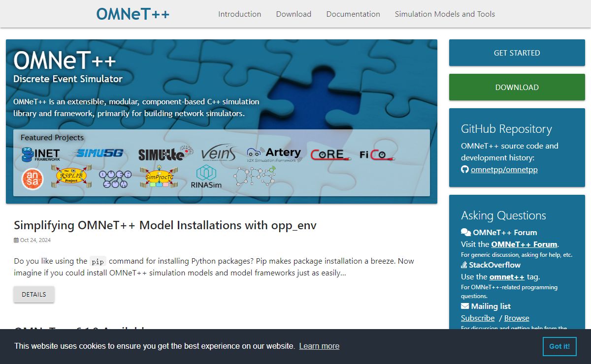Open the RINASim project logo
591x364 pixels.
click(x=206, y=177)
